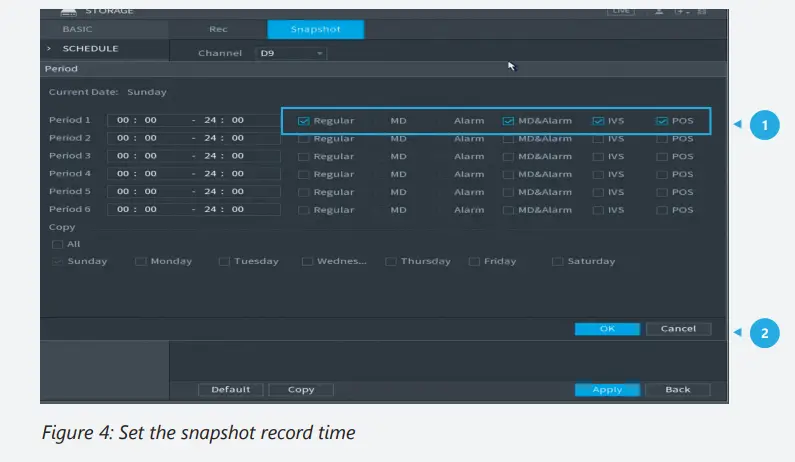Toggle the Sunday copy checkbox

coord(57,262)
